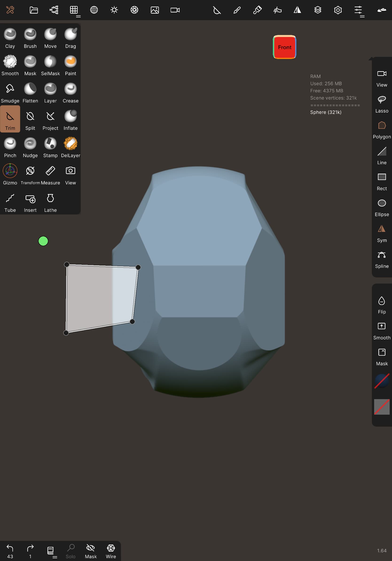Select the Crease tool

click(70, 93)
